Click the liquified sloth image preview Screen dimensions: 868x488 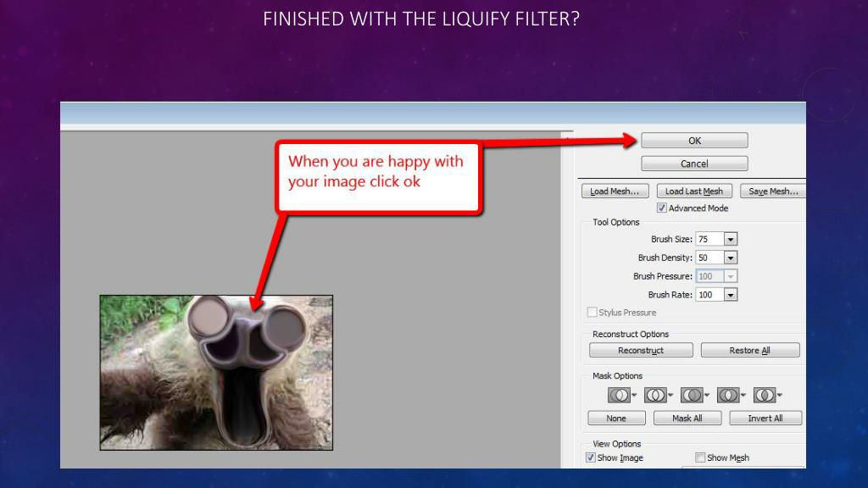[x=216, y=373]
